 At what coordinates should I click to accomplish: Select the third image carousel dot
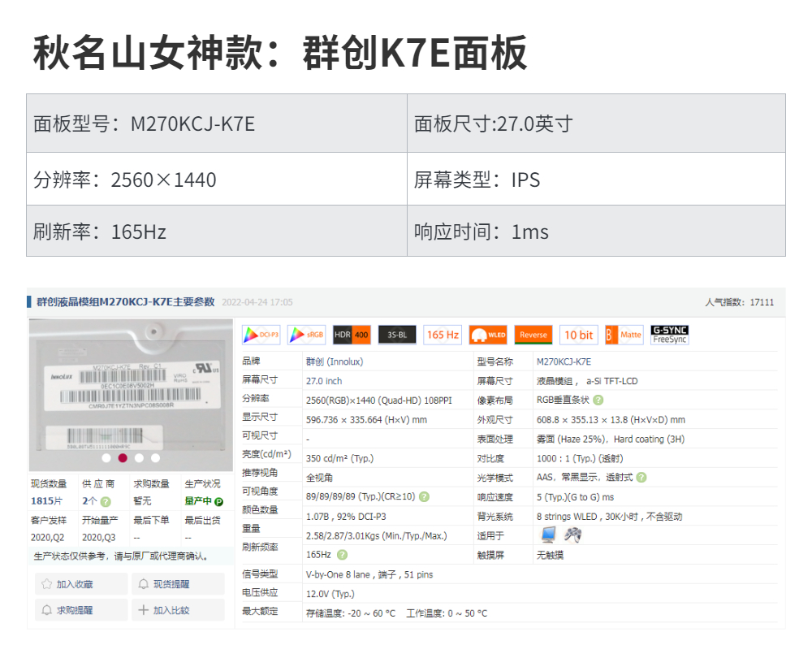pyautogui.click(x=139, y=458)
